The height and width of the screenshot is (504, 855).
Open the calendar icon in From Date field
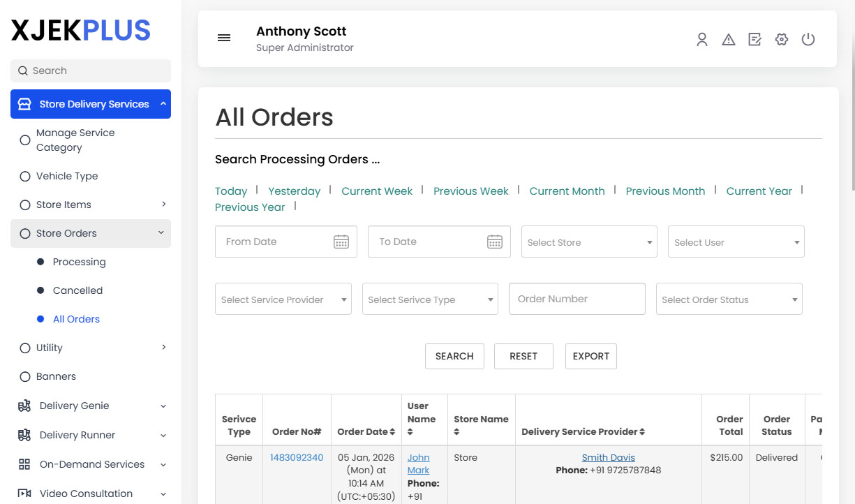pos(341,241)
